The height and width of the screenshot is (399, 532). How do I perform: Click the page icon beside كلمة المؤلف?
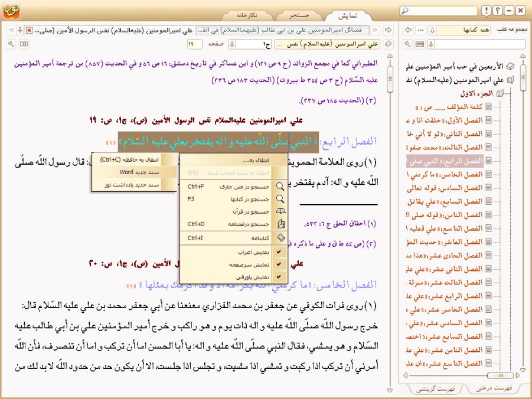[488, 107]
